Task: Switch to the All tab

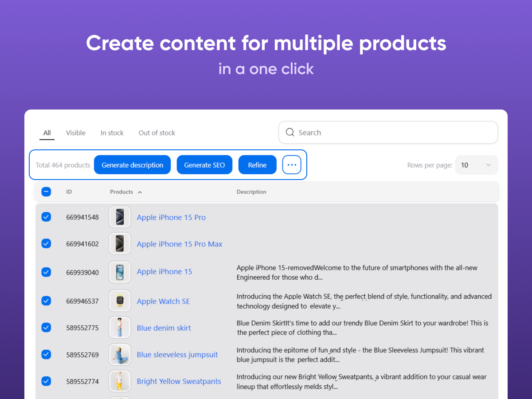Action: pos(47,133)
